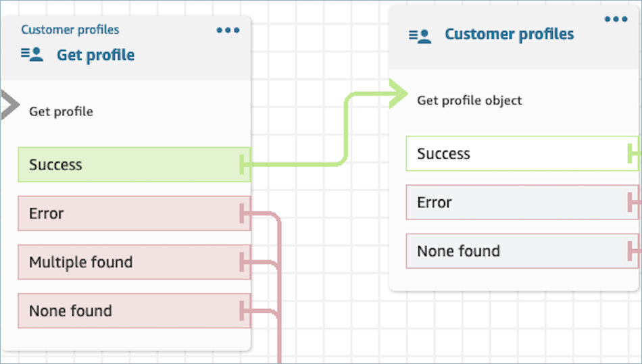The image size is (642, 364).
Task: Click the profile icon beside Get profile title
Action: click(x=32, y=55)
